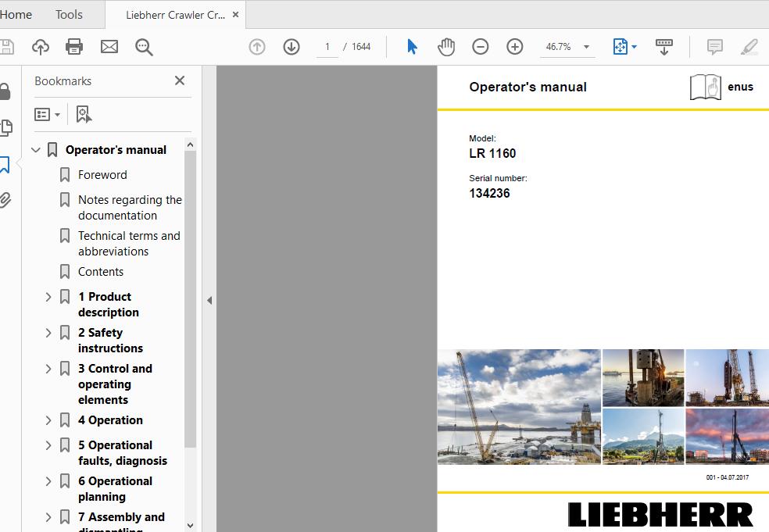Expand 4 Operation bookmark
Image resolution: width=769 pixels, height=532 pixels.
pyautogui.click(x=48, y=420)
